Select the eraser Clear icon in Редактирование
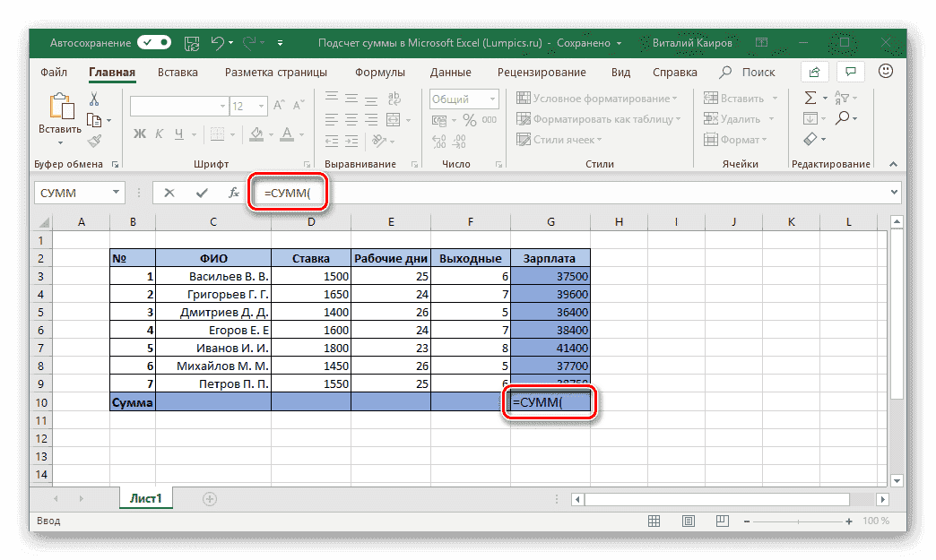936x560 pixels. (810, 139)
